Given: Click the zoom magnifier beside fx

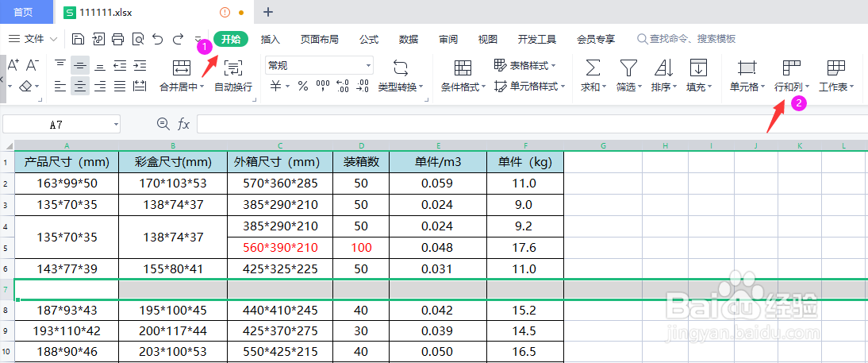Looking at the screenshot, I should pyautogui.click(x=163, y=124).
